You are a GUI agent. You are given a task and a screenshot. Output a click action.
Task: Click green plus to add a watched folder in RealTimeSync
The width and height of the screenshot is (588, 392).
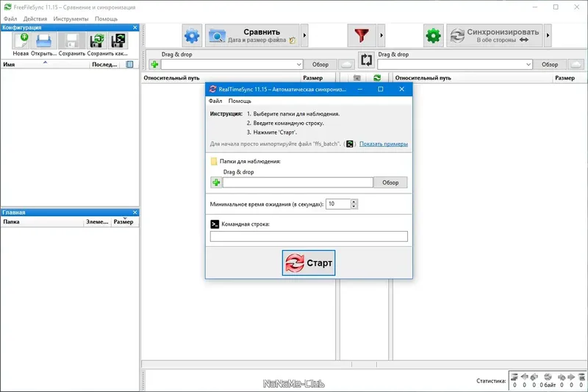216,182
